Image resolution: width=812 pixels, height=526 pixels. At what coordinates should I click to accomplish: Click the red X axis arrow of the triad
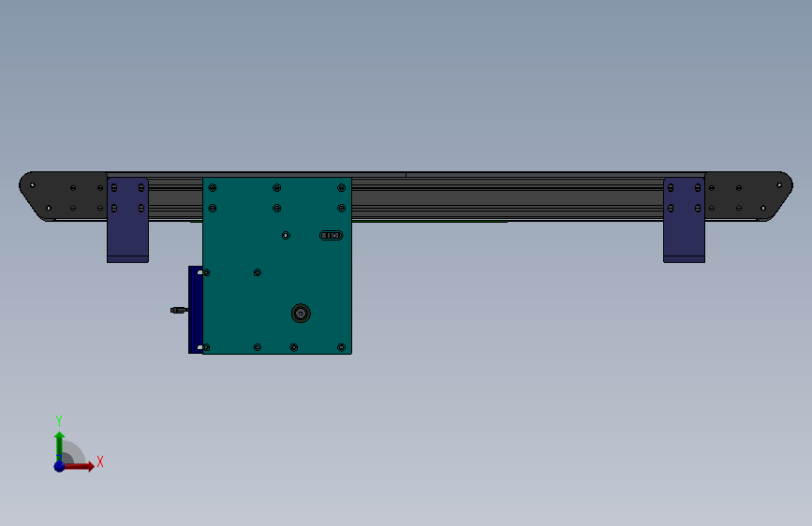point(80,466)
